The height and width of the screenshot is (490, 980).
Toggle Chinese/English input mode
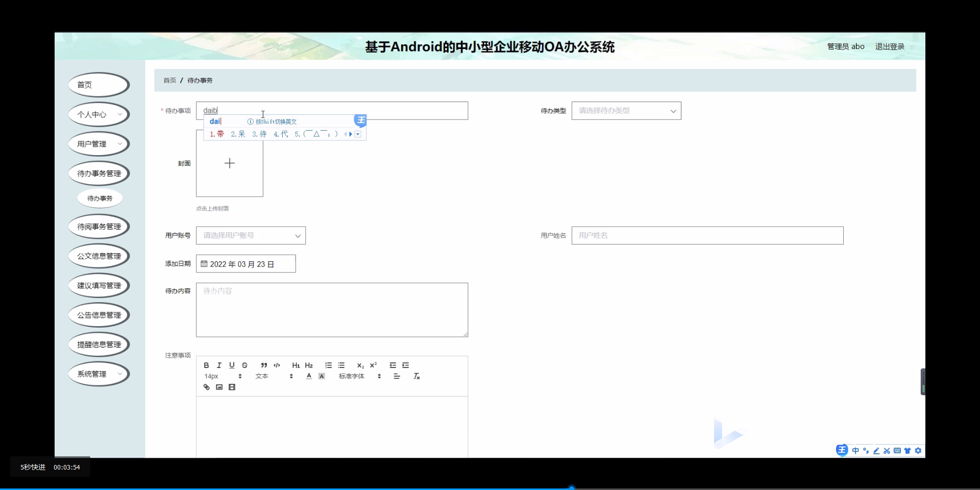(x=855, y=451)
